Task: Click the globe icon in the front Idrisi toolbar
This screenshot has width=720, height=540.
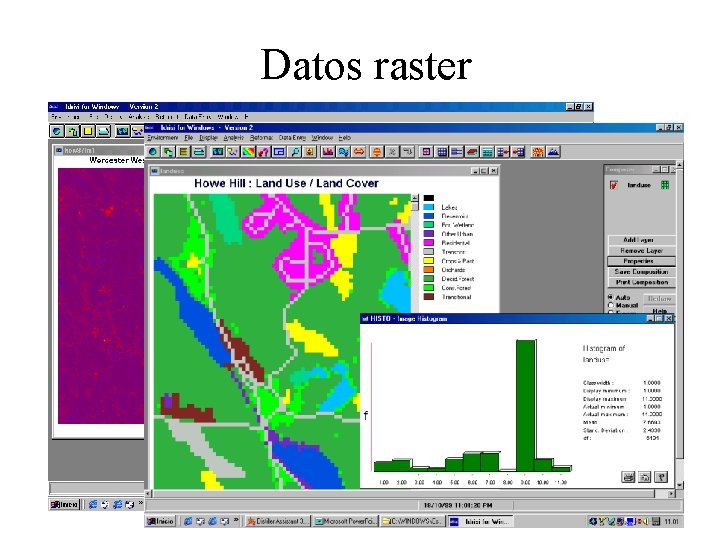Action: 153,152
